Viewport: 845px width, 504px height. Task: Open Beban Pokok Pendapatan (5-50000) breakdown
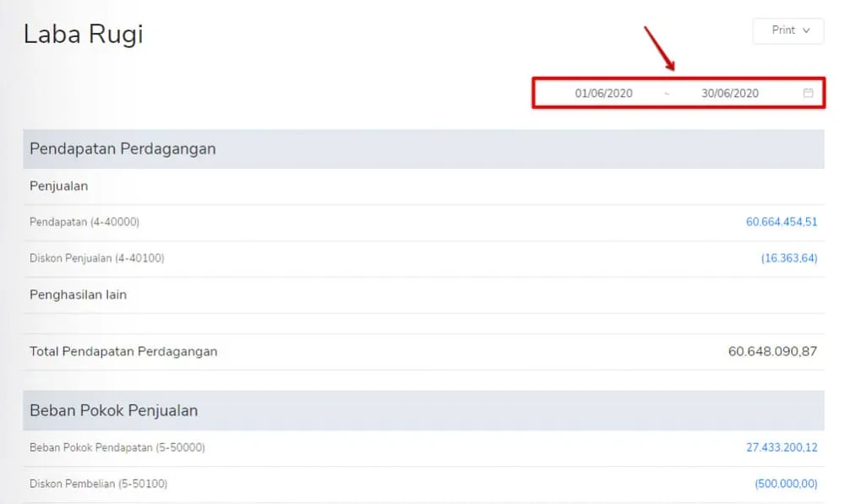pos(782,447)
